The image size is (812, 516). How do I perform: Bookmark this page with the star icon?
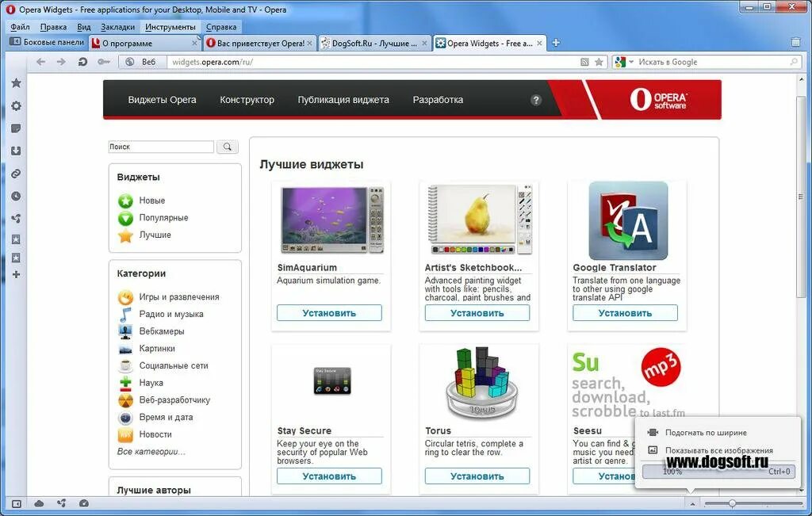[x=599, y=62]
